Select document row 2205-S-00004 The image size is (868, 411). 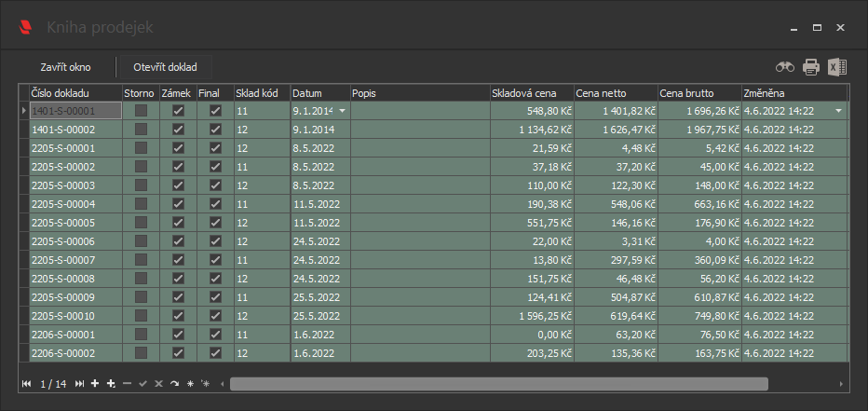[434, 204]
